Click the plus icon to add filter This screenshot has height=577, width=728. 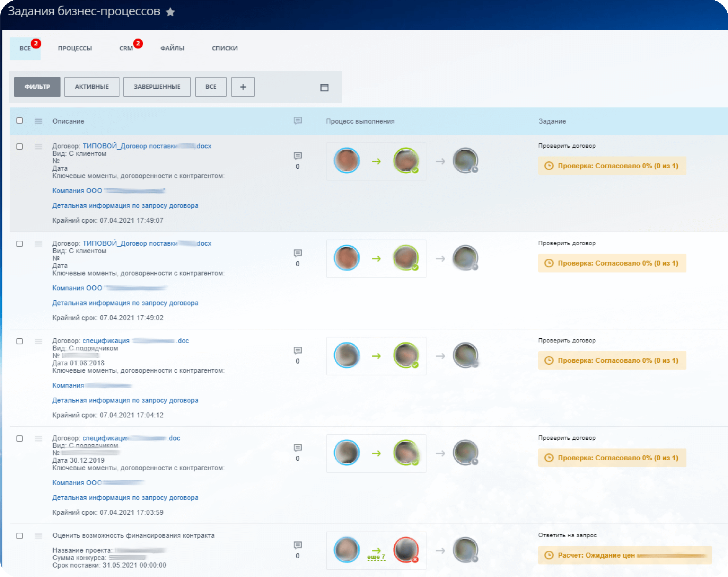tap(243, 87)
